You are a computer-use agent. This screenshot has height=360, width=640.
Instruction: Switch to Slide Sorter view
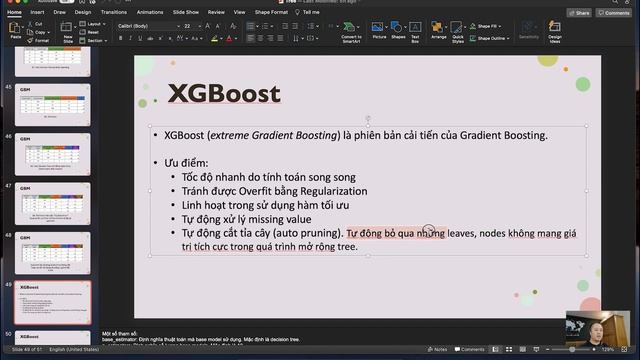509,349
